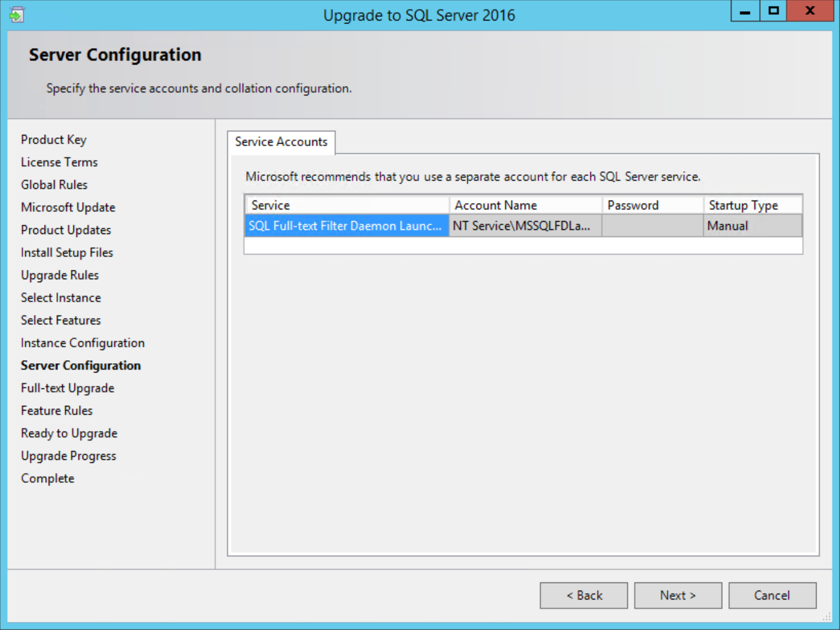Select Upgrade Progress step in sidebar
840x630 pixels.
click(x=69, y=456)
